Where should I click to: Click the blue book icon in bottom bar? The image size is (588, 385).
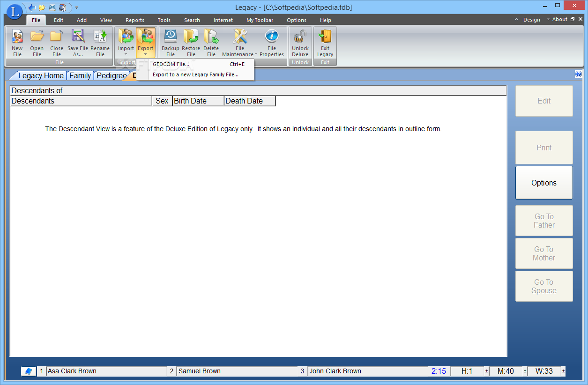29,371
